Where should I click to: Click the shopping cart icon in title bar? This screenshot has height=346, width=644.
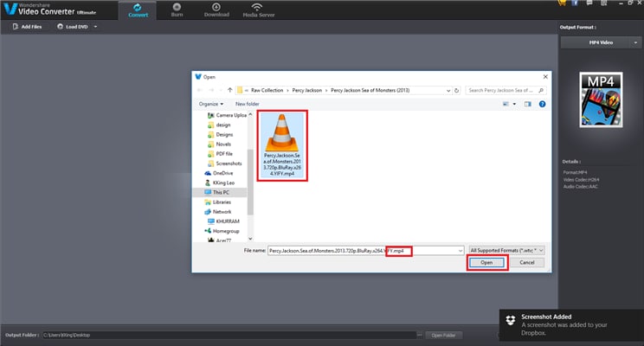point(562,3)
